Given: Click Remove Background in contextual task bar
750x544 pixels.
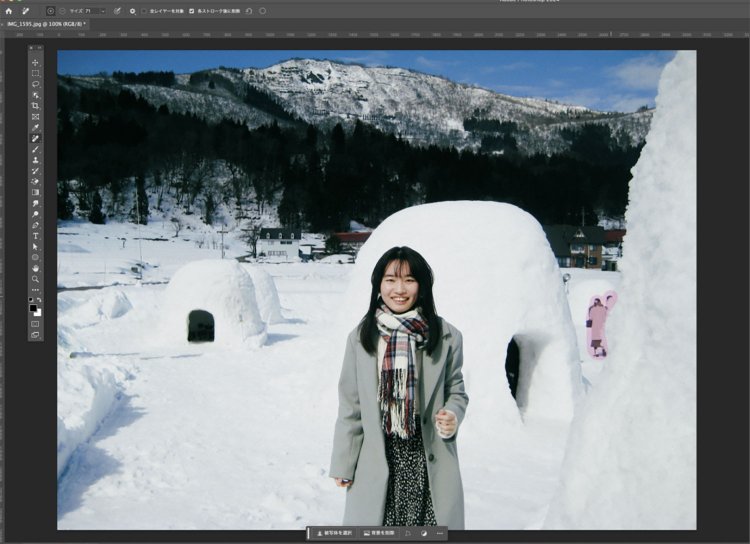Looking at the screenshot, I should 379,533.
